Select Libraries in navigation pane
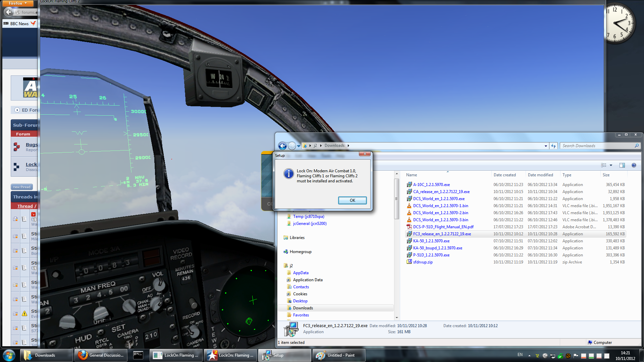The image size is (644, 362). (297, 238)
